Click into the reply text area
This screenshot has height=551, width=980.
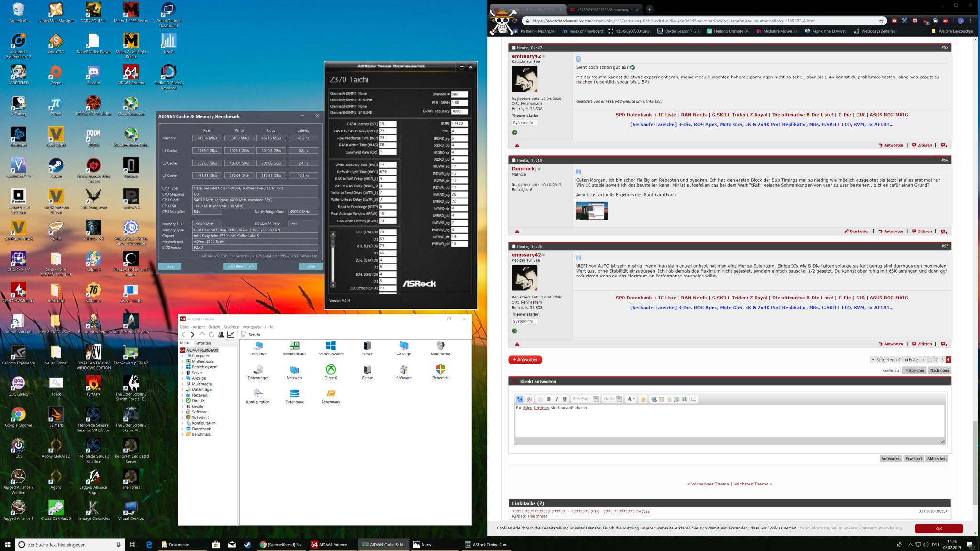click(x=729, y=421)
